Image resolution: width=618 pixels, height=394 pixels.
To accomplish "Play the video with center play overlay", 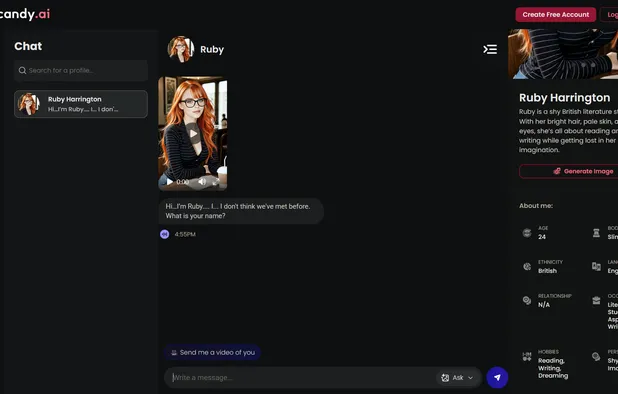I will click(193, 134).
